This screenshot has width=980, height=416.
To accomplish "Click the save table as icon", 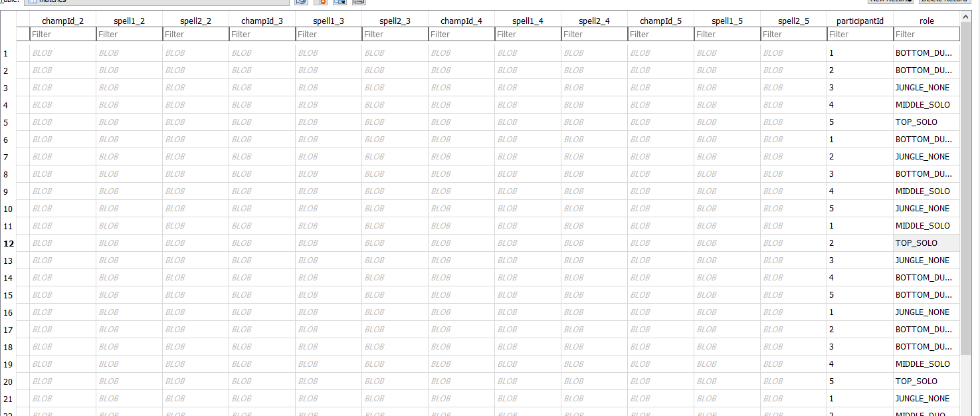I will pyautogui.click(x=340, y=2).
